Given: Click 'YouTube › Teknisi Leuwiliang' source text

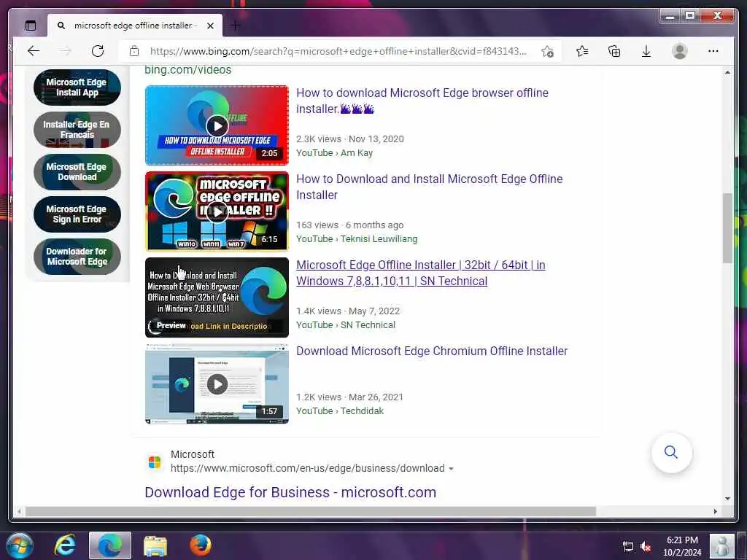Looking at the screenshot, I should 357,239.
